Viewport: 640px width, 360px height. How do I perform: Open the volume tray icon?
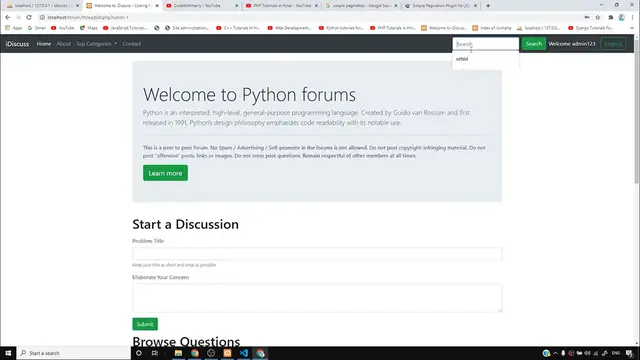(587, 353)
